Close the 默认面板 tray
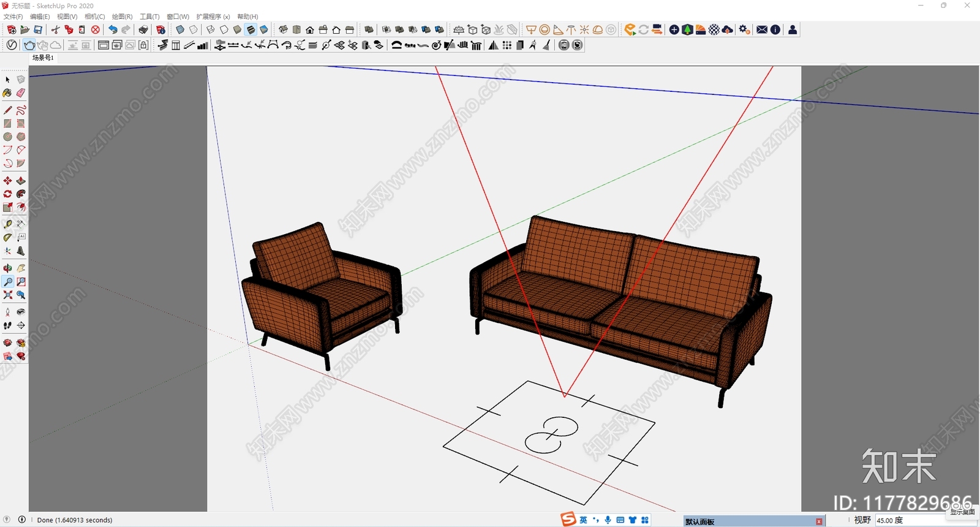 point(819,521)
